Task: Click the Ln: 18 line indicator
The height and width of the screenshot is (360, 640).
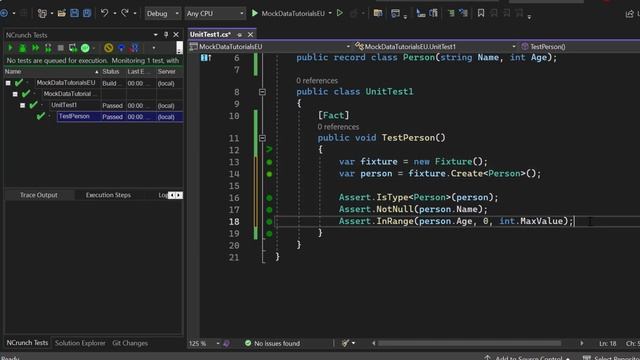Action: click(x=607, y=344)
